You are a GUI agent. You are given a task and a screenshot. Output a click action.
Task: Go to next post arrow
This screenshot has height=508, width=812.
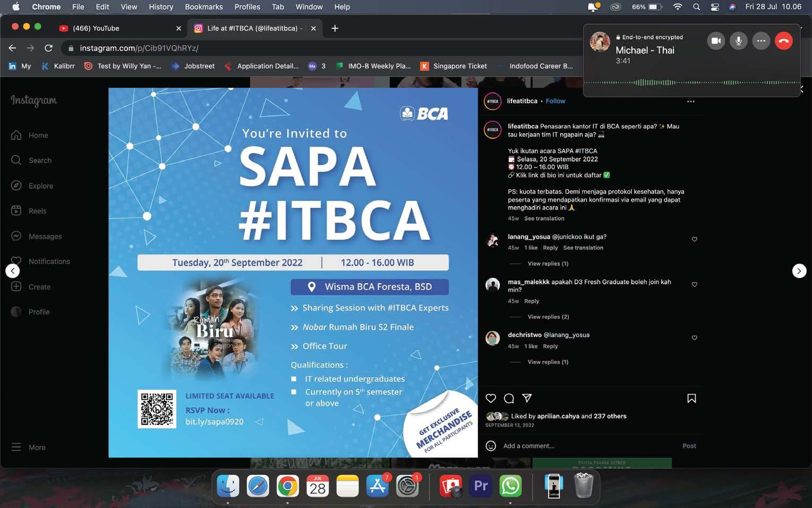coord(799,271)
